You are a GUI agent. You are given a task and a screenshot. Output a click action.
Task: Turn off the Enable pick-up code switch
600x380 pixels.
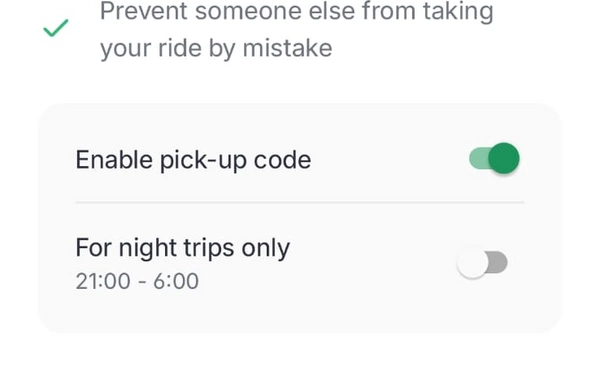494,158
